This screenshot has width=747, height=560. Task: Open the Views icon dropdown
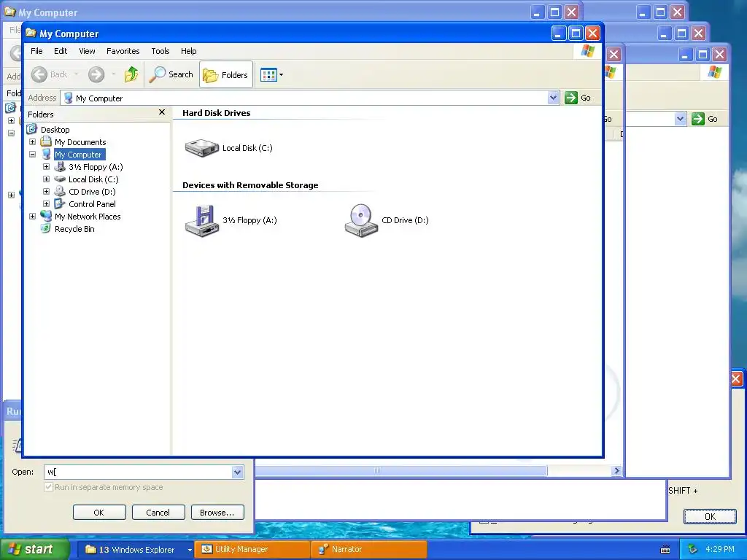(271, 75)
